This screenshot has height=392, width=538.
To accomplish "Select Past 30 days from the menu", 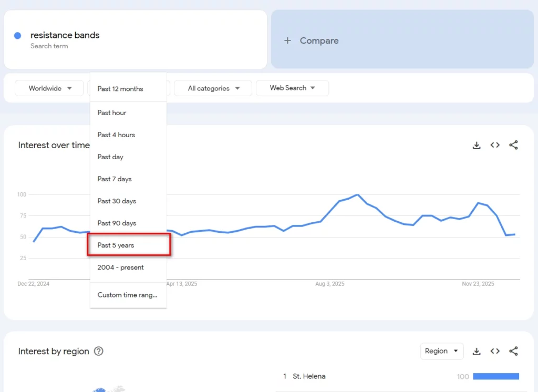I will (117, 201).
